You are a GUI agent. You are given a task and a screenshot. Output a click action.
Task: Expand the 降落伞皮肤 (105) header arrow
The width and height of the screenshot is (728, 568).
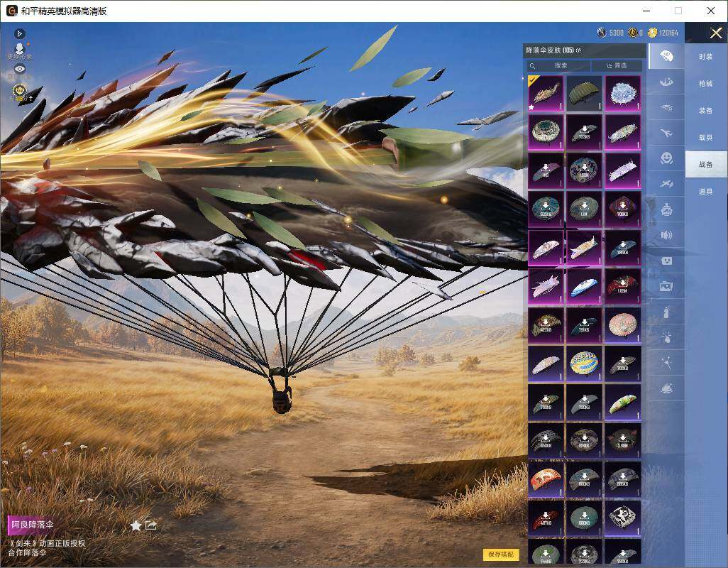(x=578, y=50)
